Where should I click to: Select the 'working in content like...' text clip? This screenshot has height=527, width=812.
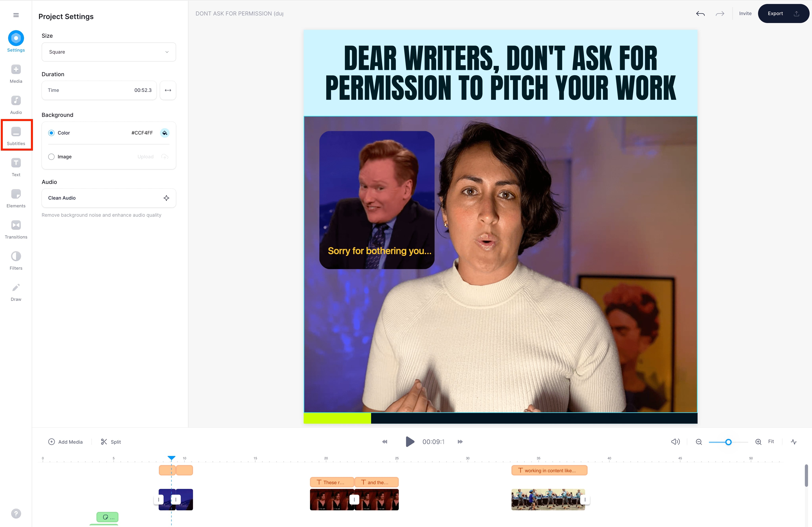tap(549, 470)
